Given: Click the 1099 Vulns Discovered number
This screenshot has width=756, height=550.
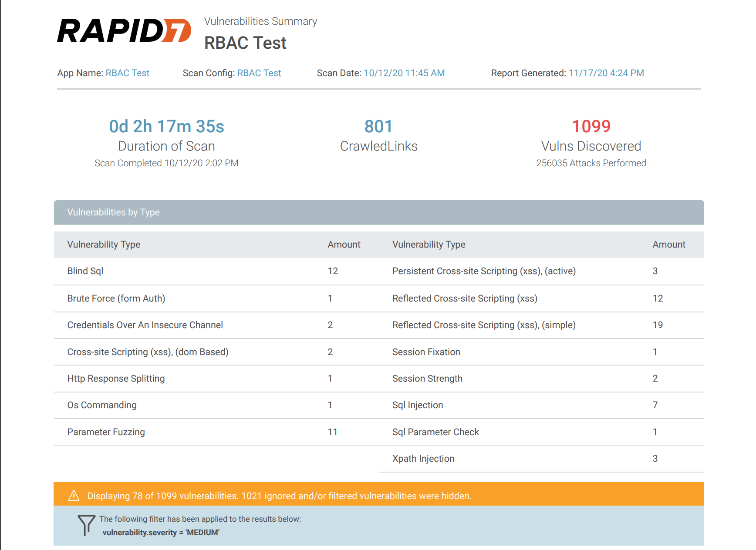Looking at the screenshot, I should pyautogui.click(x=591, y=127).
